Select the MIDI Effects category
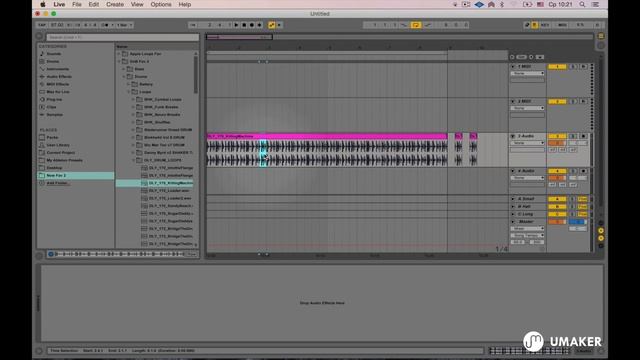The height and width of the screenshot is (360, 640). pyautogui.click(x=58, y=84)
